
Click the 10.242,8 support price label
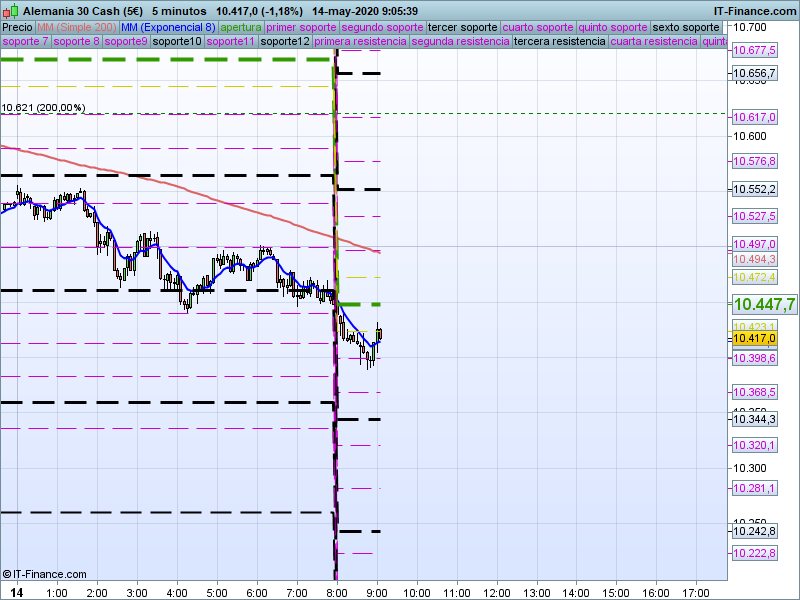point(755,531)
